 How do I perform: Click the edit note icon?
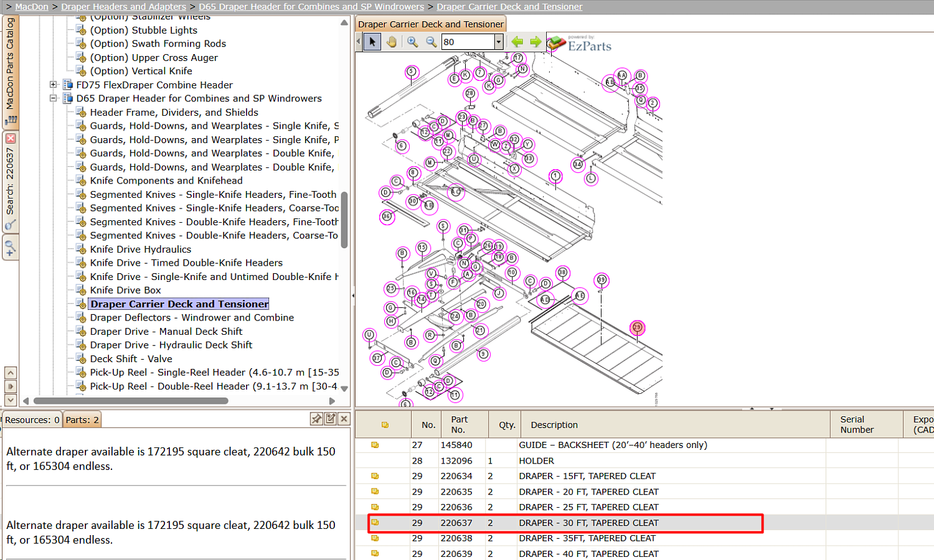pyautogui.click(x=331, y=419)
